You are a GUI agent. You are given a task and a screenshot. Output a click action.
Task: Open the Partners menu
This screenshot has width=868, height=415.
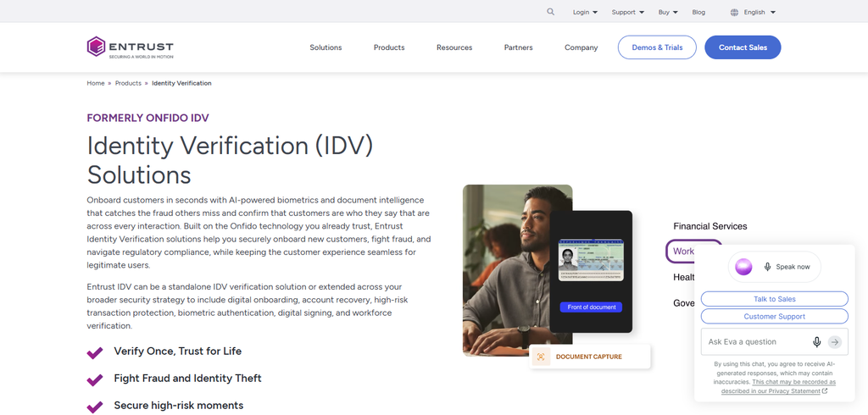(x=518, y=47)
